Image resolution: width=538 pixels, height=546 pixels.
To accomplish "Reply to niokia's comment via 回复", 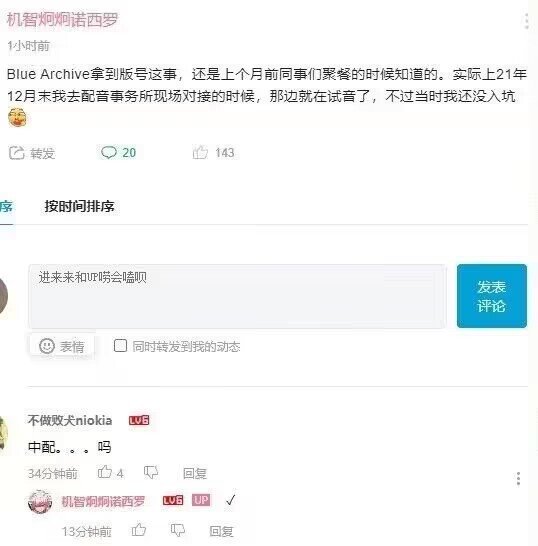I will pyautogui.click(x=195, y=474).
